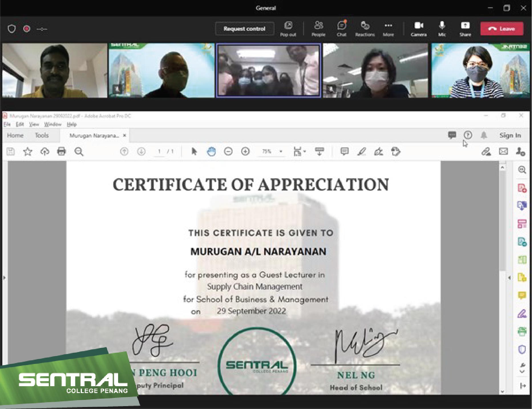This screenshot has width=532, height=409.
Task: Select the striped-shirt participant video thumbnail
Action: click(481, 70)
